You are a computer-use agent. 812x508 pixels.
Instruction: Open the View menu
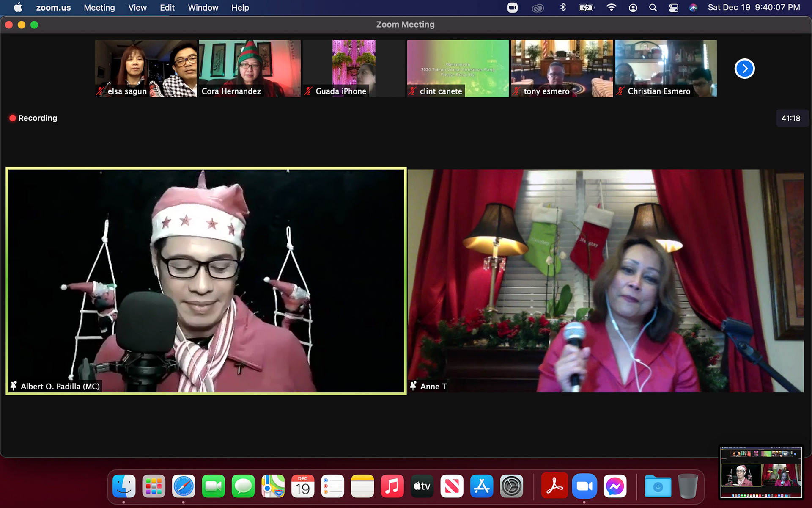[137, 8]
